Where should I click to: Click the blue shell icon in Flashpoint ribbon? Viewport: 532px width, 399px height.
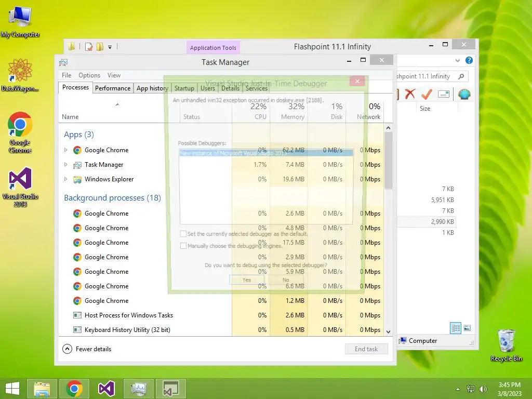(464, 94)
